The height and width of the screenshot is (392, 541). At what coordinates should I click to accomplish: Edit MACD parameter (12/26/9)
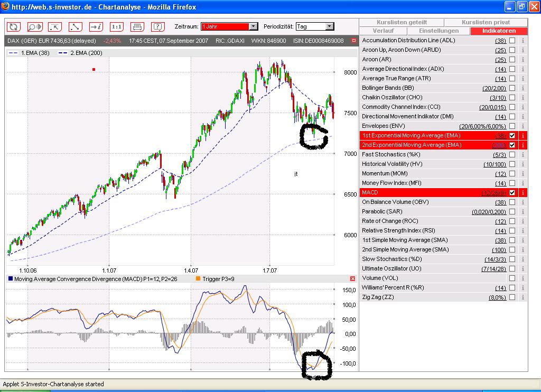pos(494,193)
